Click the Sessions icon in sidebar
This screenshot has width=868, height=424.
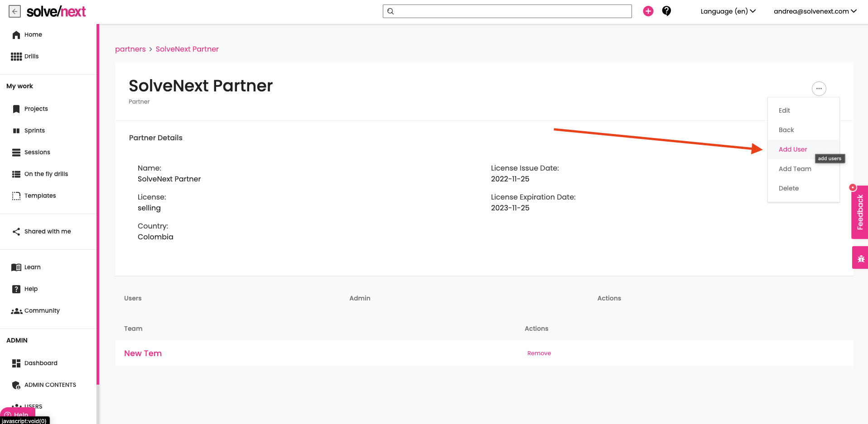click(x=16, y=152)
